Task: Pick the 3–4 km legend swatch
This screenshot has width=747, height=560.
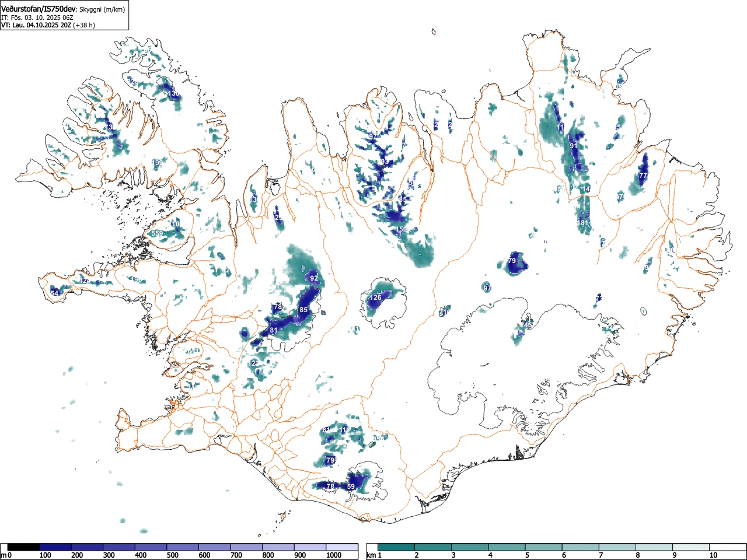Action: (x=470, y=547)
